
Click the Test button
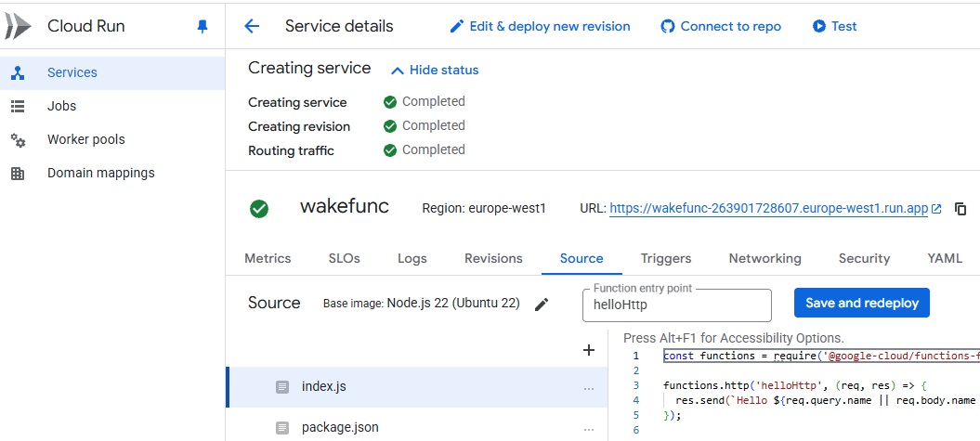click(x=834, y=26)
